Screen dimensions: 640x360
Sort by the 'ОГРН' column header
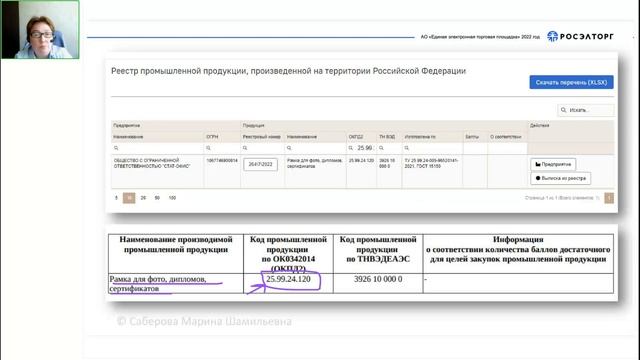pyautogui.click(x=212, y=137)
